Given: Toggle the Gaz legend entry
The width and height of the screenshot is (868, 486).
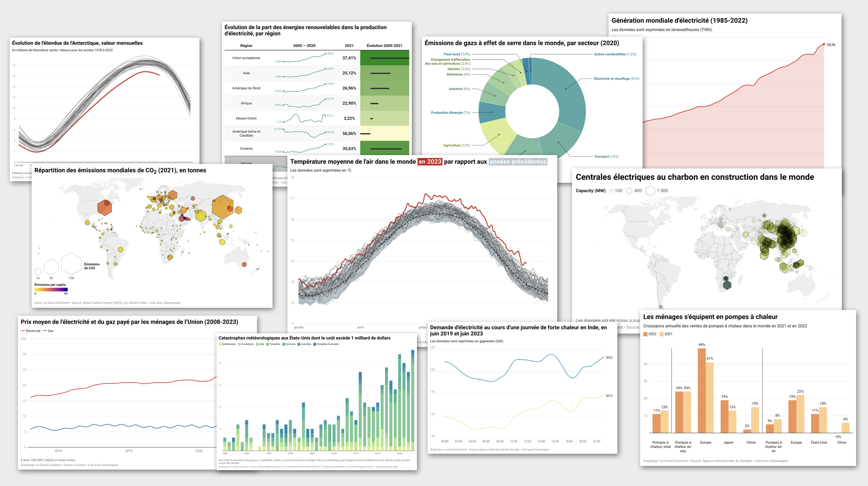Looking at the screenshot, I should pyautogui.click(x=48, y=331).
